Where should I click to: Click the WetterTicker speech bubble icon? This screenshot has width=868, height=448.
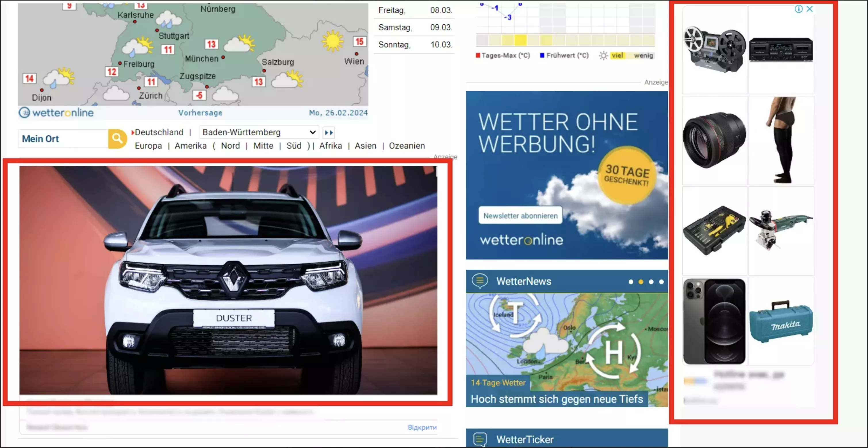click(x=480, y=439)
